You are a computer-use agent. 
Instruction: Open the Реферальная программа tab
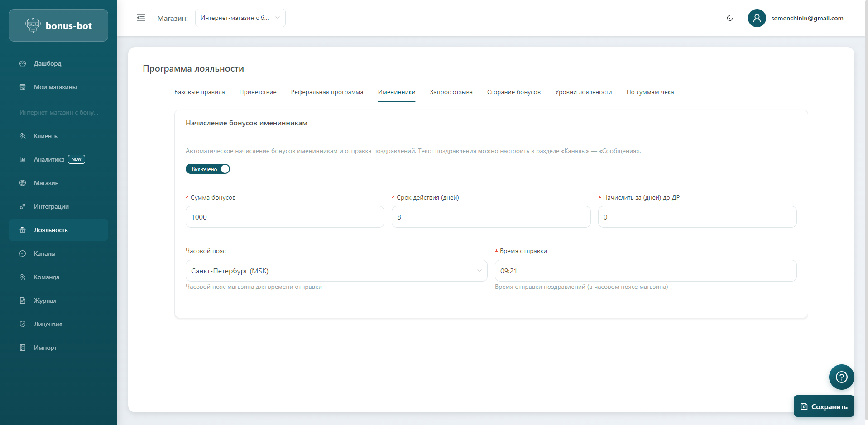327,92
